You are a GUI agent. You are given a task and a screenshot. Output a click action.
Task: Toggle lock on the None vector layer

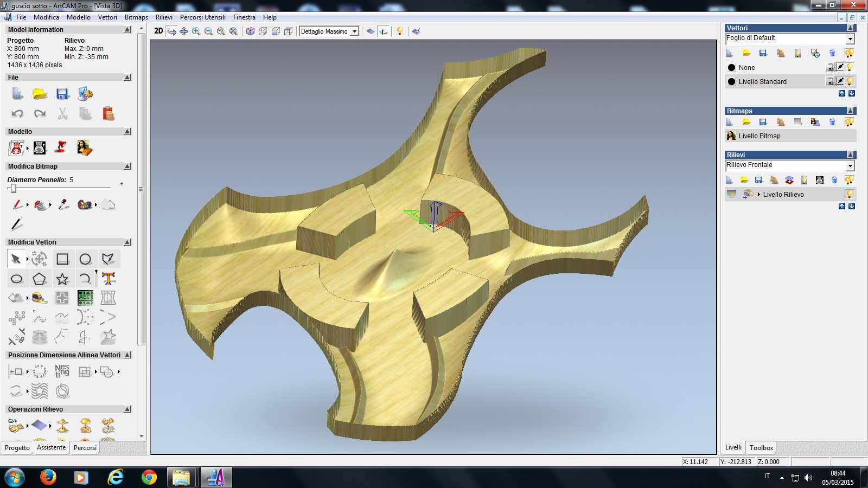[x=829, y=68]
